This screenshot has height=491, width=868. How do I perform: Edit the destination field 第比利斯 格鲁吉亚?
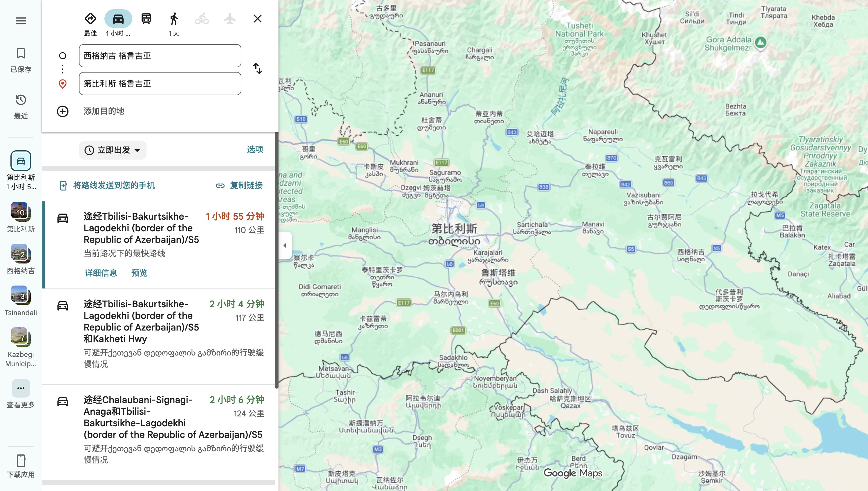160,84
